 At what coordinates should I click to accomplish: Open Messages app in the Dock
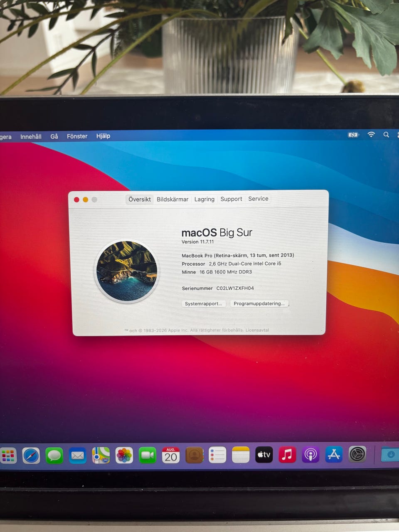click(x=54, y=456)
